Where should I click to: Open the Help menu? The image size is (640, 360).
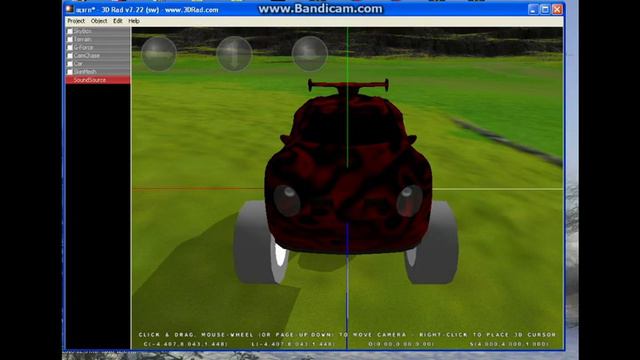pos(134,21)
